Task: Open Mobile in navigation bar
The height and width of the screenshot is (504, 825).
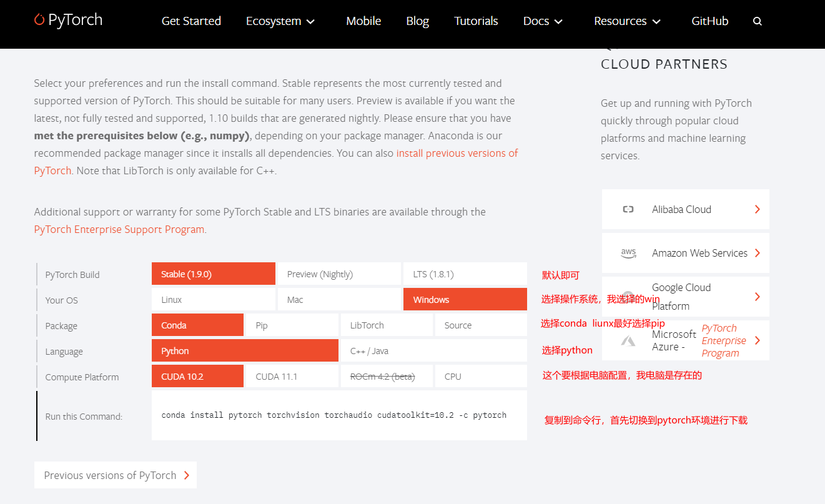Action: (x=363, y=21)
